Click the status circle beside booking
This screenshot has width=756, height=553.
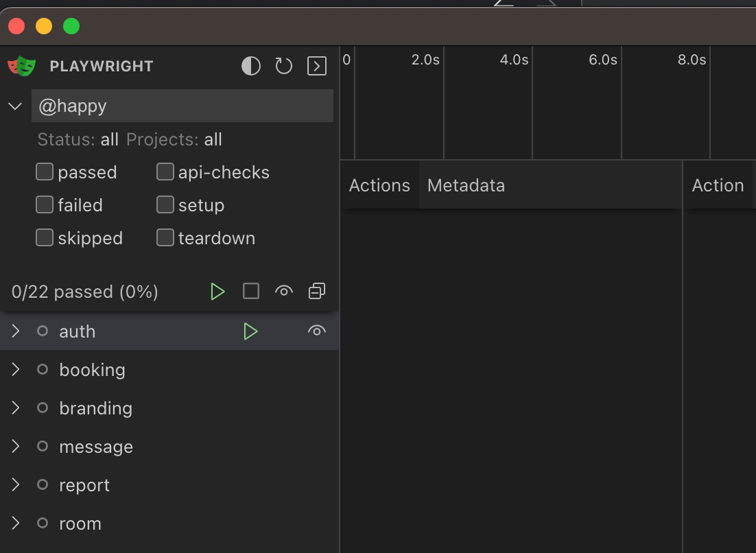tap(43, 369)
